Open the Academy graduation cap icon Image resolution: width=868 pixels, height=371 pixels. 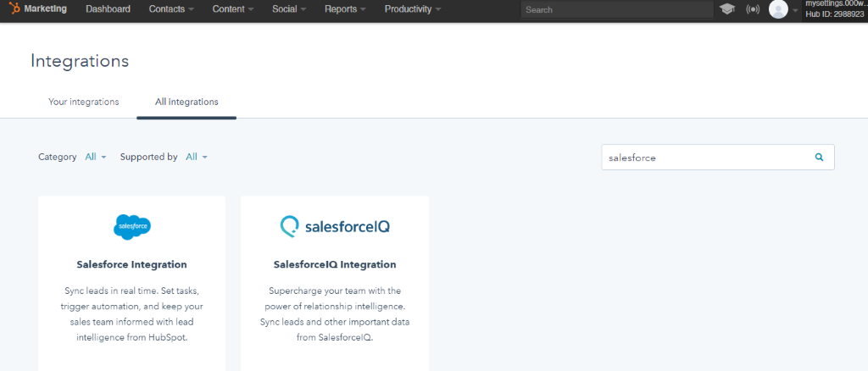coord(726,9)
